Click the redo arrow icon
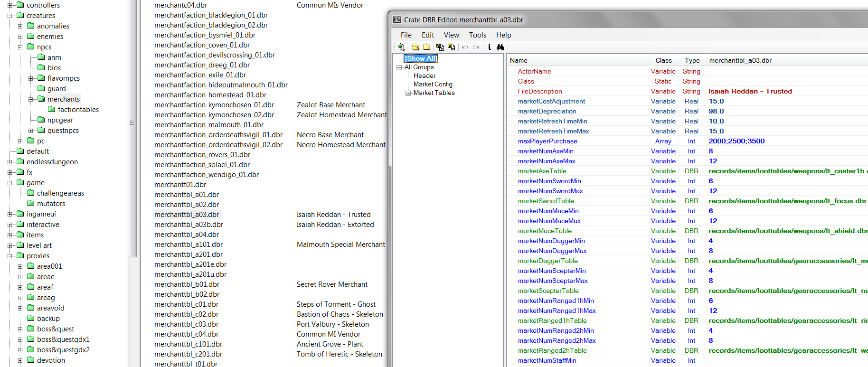The width and height of the screenshot is (868, 367). (x=476, y=47)
